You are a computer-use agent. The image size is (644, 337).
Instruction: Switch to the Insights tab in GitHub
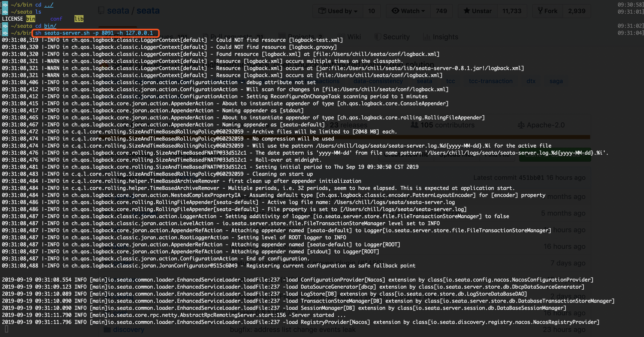[x=441, y=37]
